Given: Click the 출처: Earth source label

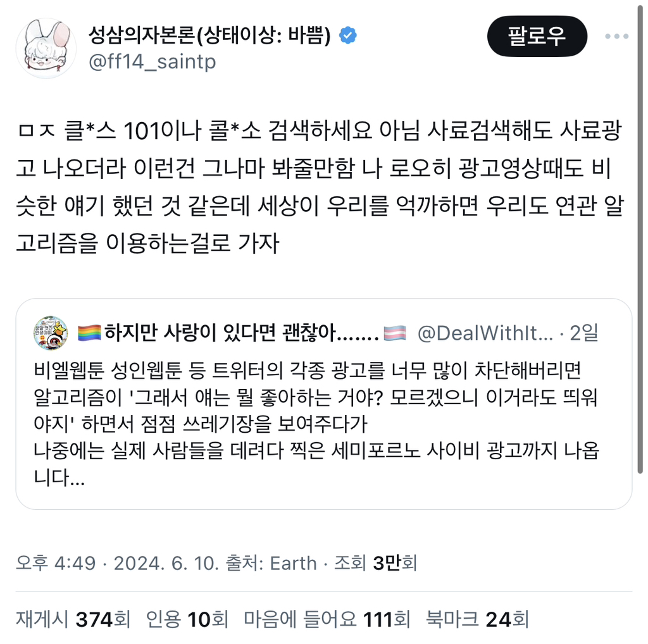Looking at the screenshot, I should (x=271, y=563).
